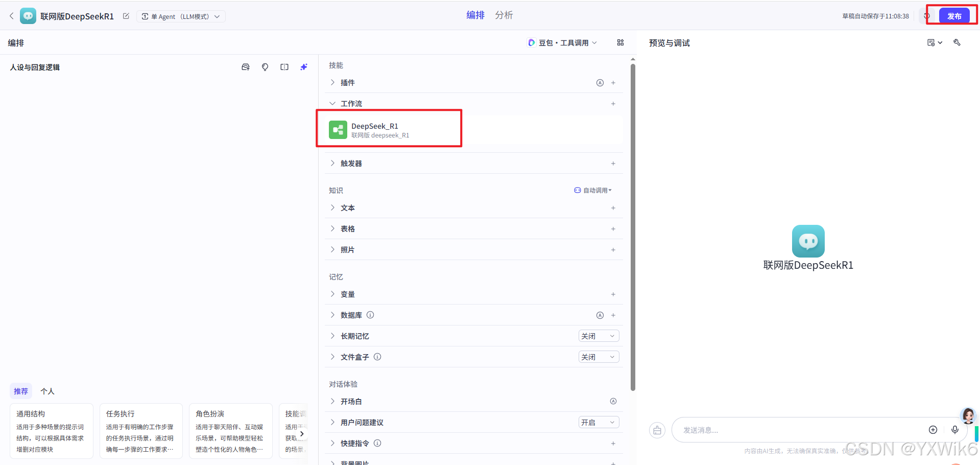Open the 用户问题建议 开启 dropdown

599,423
